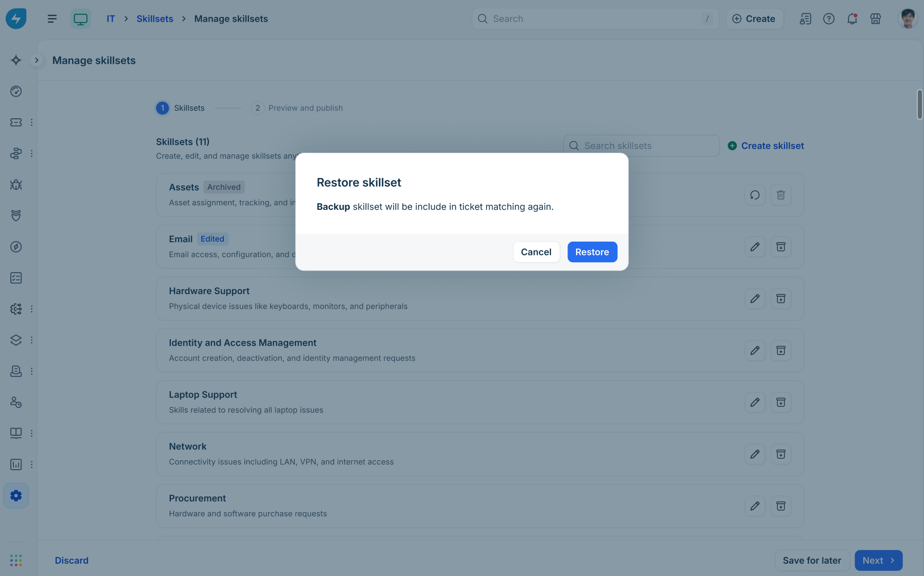Open the more options dots beside layers icon

pyautogui.click(x=31, y=340)
